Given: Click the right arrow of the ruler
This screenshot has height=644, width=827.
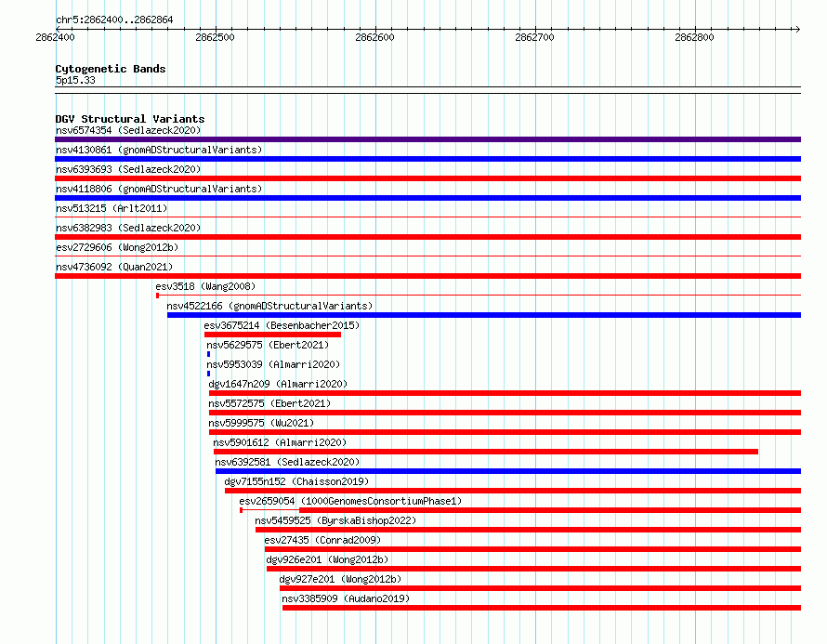Looking at the screenshot, I should (x=798, y=29).
